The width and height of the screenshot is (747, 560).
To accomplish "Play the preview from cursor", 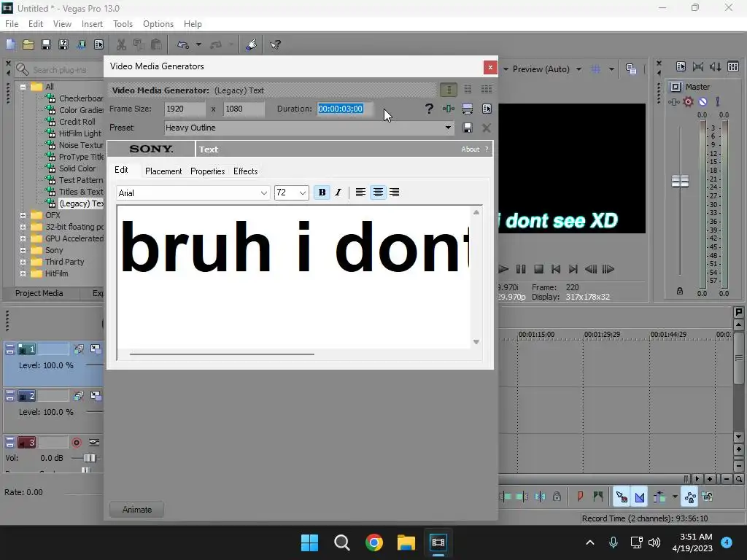I will pos(503,269).
